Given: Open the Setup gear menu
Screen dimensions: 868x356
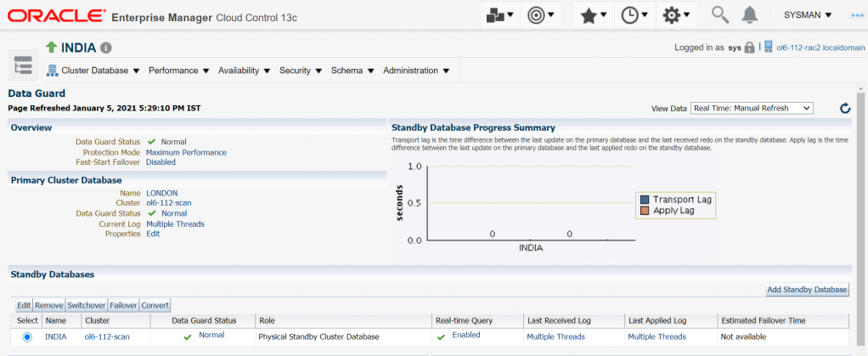Looking at the screenshot, I should point(676,15).
